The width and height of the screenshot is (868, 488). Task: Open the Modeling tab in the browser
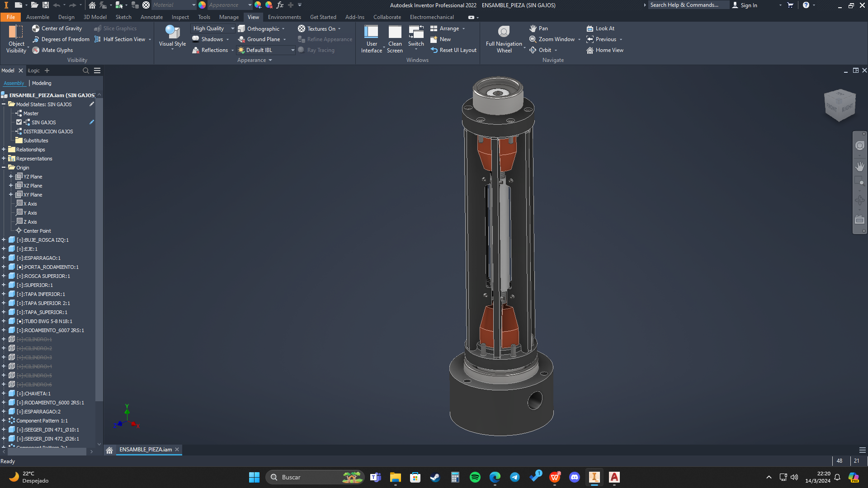tap(42, 83)
